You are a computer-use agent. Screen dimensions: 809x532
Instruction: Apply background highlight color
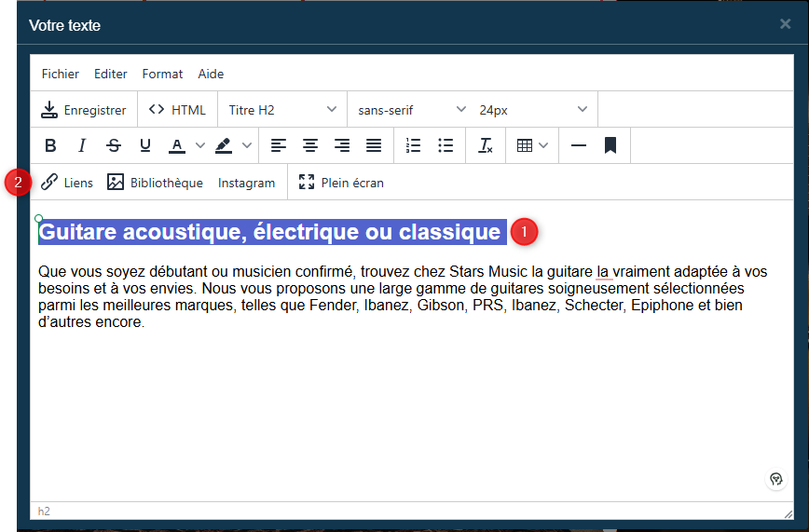224,145
